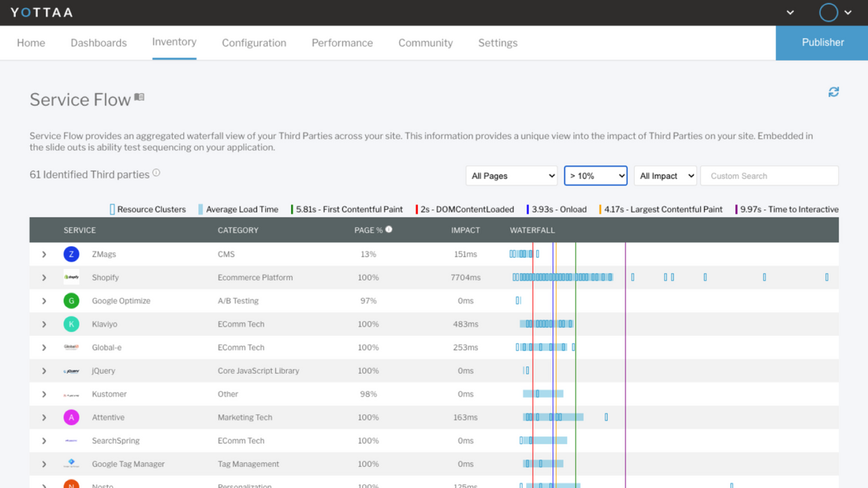Click the Kustomer service logo
Image resolution: width=868 pixels, height=488 pixels.
71,394
